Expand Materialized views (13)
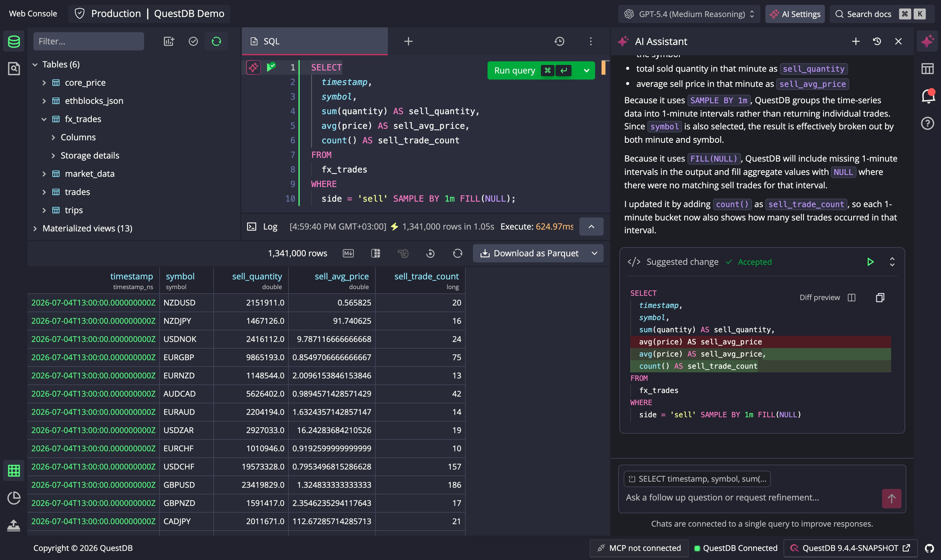The height and width of the screenshot is (560, 941). tap(35, 228)
